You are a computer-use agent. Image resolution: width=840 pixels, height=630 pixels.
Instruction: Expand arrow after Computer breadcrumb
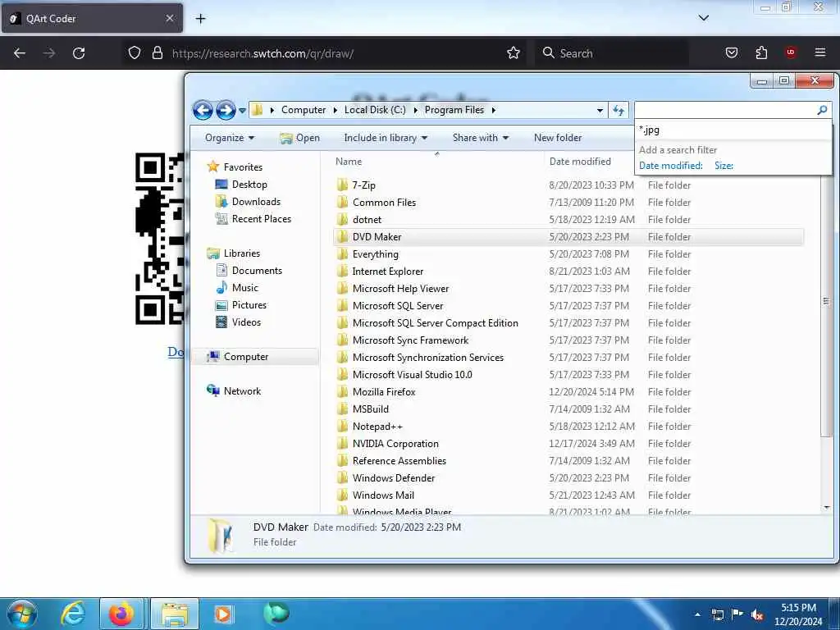pyautogui.click(x=335, y=110)
